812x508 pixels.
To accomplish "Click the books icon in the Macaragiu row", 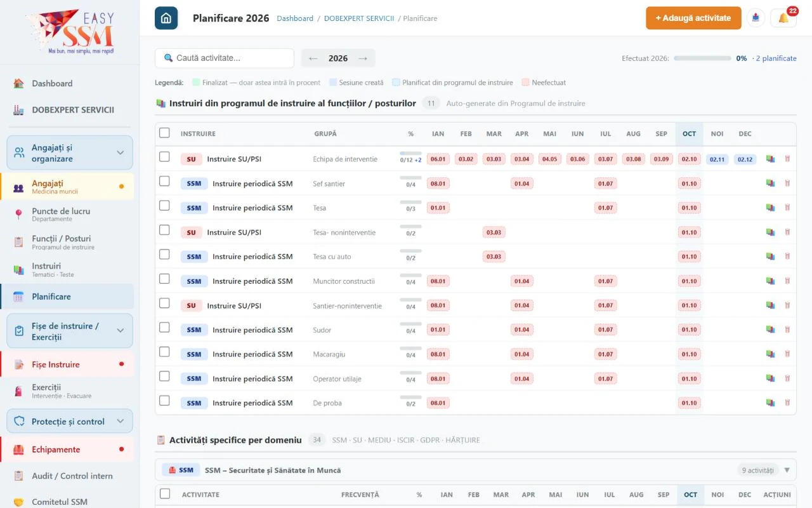I will coord(770,354).
